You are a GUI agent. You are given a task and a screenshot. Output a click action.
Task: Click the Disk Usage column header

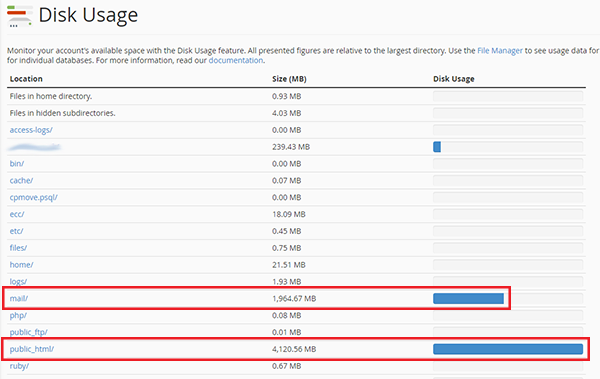click(454, 79)
